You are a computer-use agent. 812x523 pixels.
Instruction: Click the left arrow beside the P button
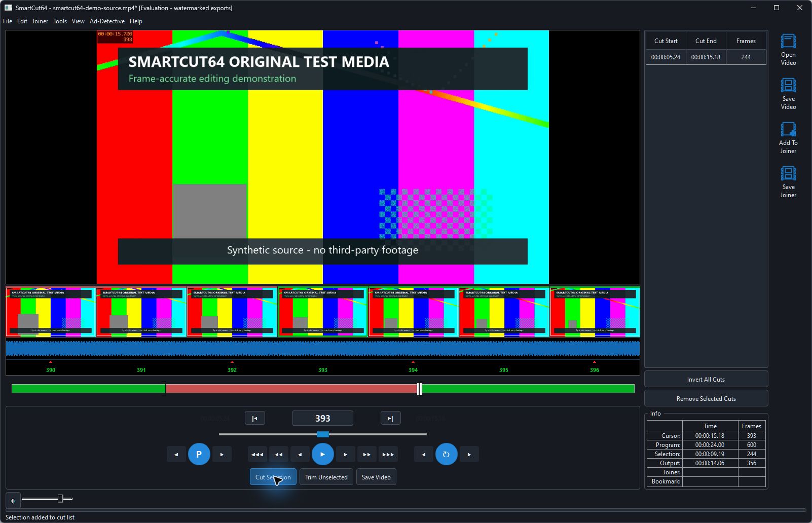click(176, 455)
